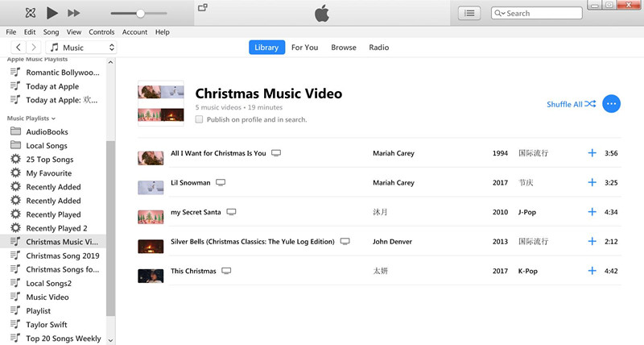Image resolution: width=644 pixels, height=345 pixels.
Task: Click Mariah Carey artist in Lil Snowman row
Action: pyautogui.click(x=394, y=182)
